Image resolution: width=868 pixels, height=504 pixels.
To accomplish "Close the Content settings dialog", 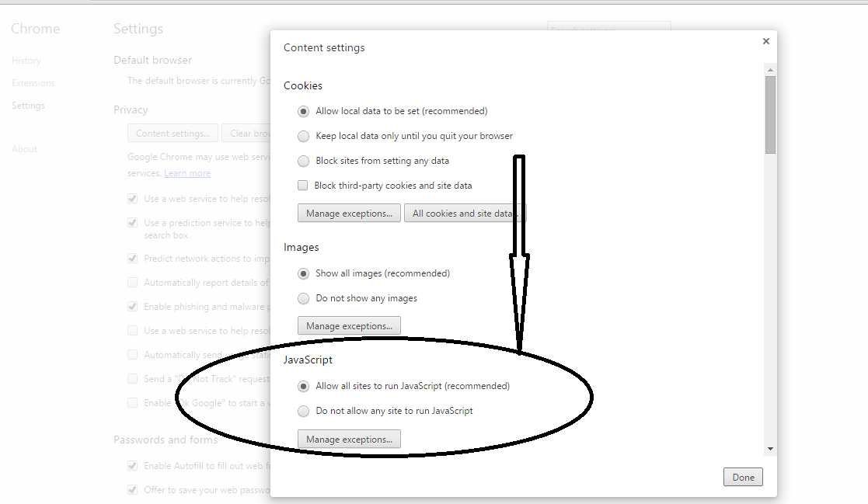I will [x=765, y=40].
